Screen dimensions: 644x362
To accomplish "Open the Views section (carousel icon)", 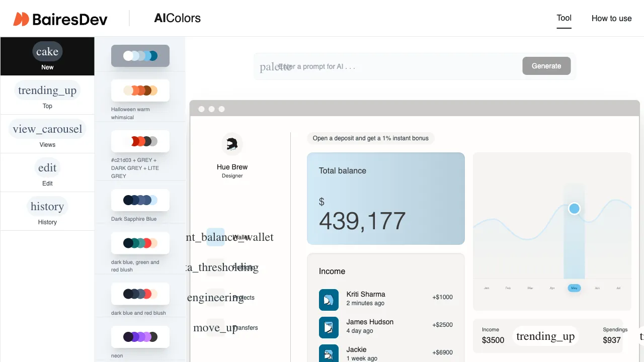I will click(x=47, y=134).
